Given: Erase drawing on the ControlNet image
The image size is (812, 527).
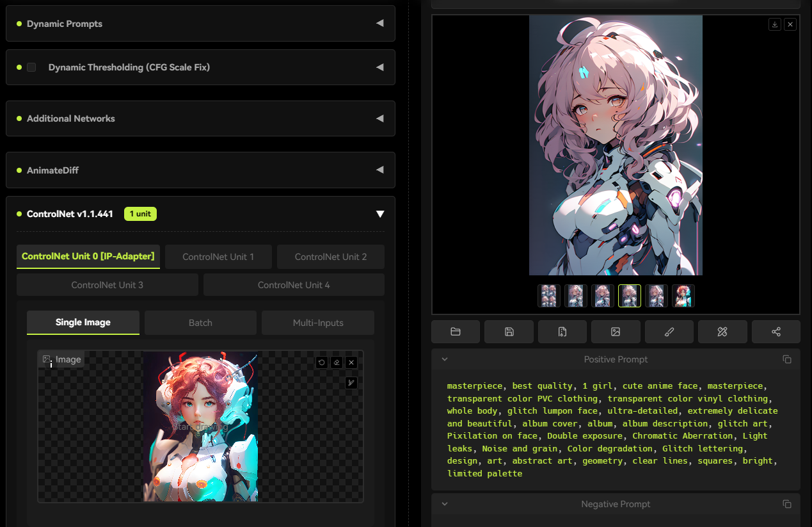Looking at the screenshot, I should [336, 362].
